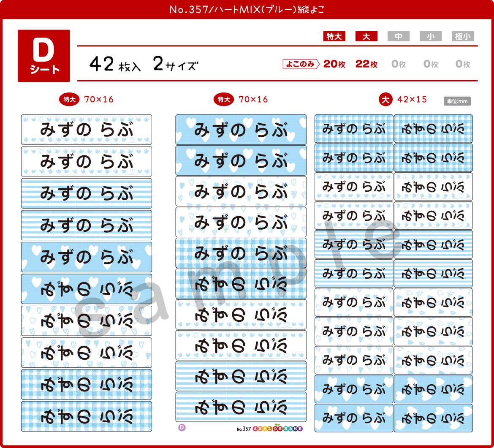Select the red 特大 tag above 20枚
Screen dimensions: 494x448
tap(334, 36)
